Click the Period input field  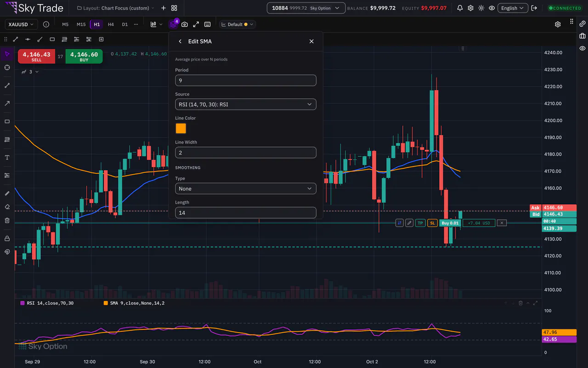point(246,80)
